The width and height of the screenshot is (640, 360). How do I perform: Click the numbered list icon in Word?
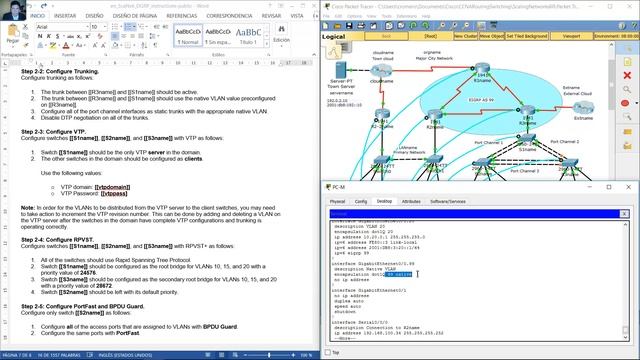[x=128, y=27]
